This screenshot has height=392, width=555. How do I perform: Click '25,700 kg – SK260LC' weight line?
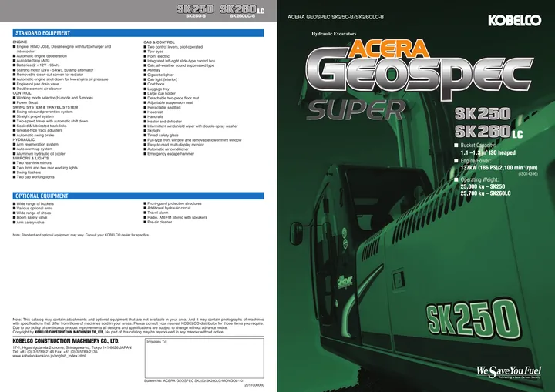pyautogui.click(x=486, y=193)
